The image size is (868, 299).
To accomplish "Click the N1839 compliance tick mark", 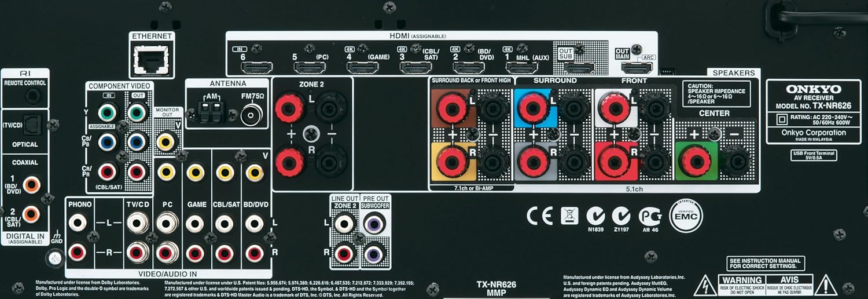I will point(595,216).
